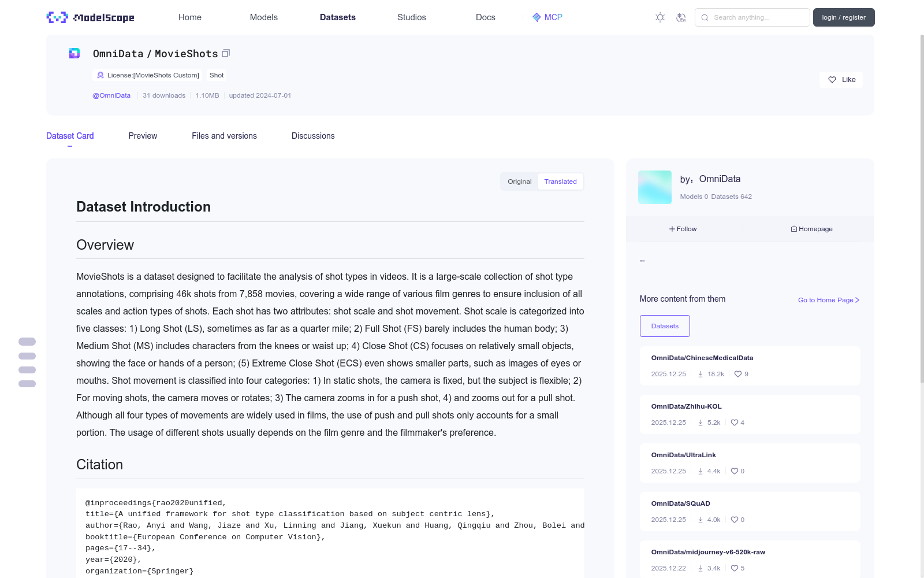The width and height of the screenshot is (924, 578).
Task: Open the Models navigation item
Action: (264, 17)
